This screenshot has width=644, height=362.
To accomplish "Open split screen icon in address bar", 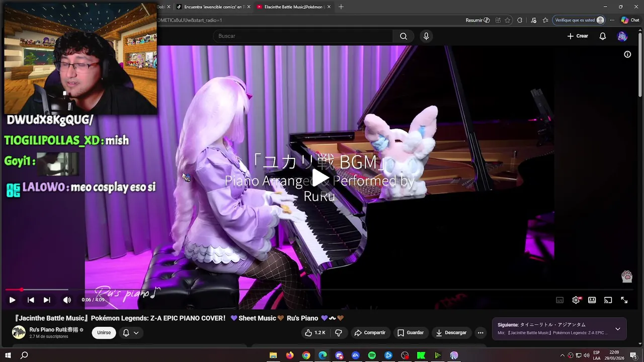I will [x=498, y=20].
